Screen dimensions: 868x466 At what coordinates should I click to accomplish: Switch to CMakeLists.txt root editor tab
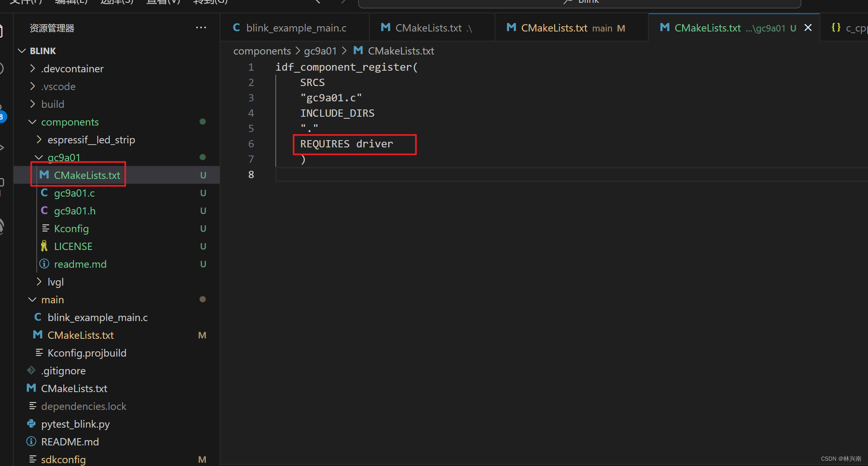432,28
